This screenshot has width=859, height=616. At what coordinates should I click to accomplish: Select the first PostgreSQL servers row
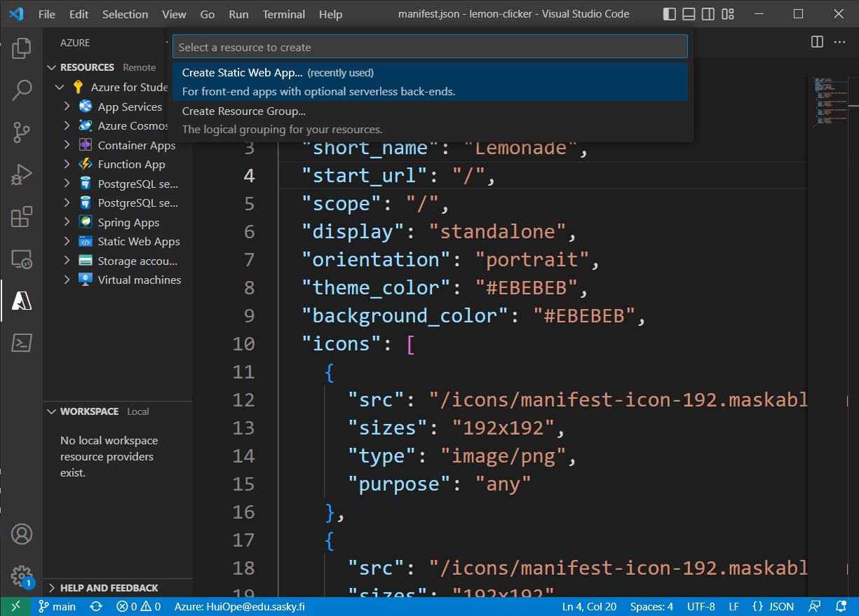tap(118, 184)
